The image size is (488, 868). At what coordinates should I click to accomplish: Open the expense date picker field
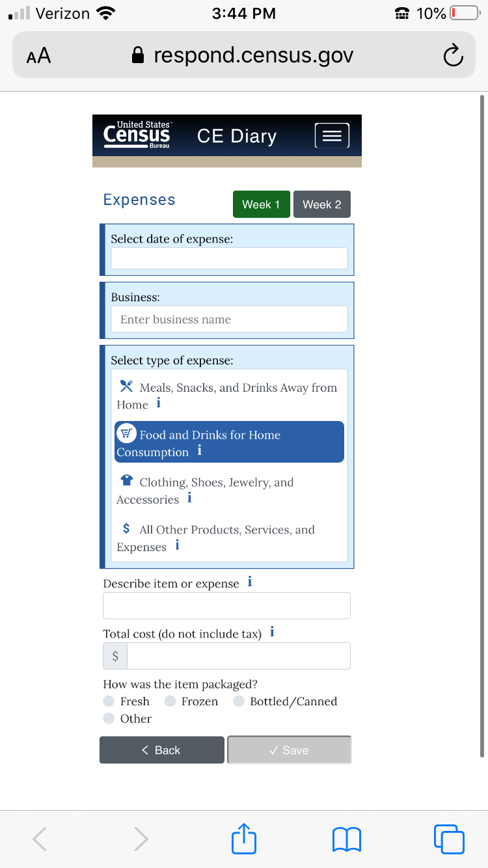[229, 258]
